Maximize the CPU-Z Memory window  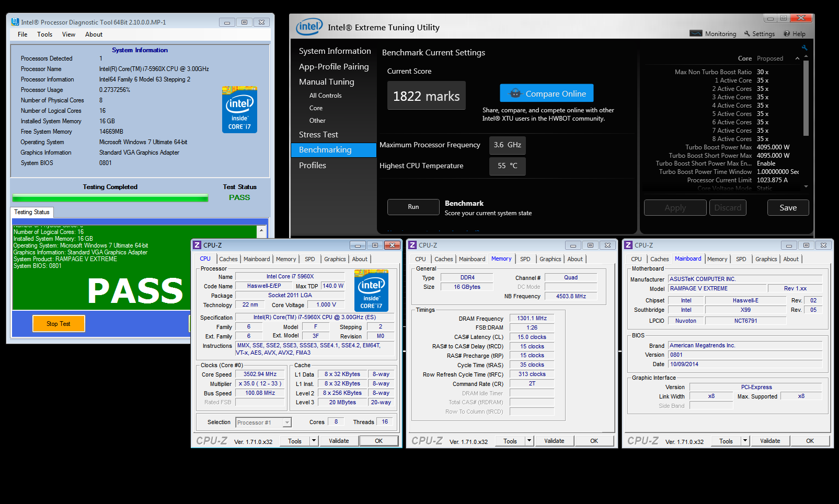pos(590,245)
